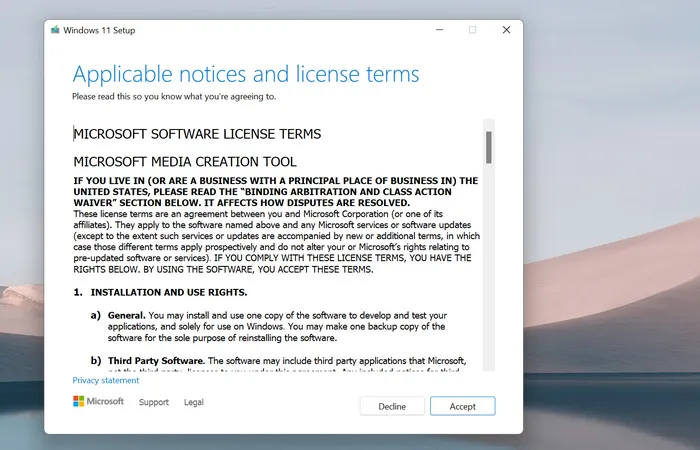Click the 'Please read this' subtitle text
Image resolution: width=700 pixels, height=450 pixels.
174,97
